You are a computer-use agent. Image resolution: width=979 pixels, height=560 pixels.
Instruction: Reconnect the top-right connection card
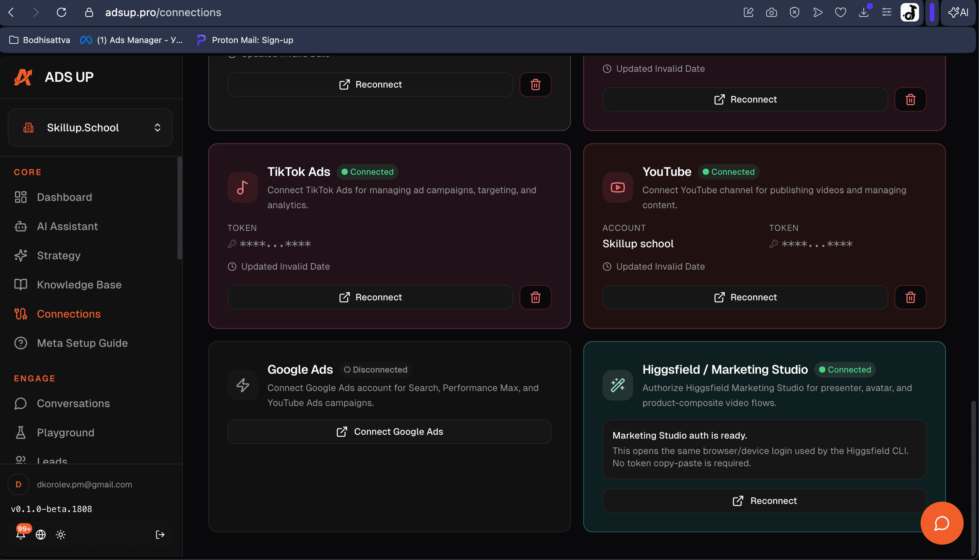coord(745,99)
